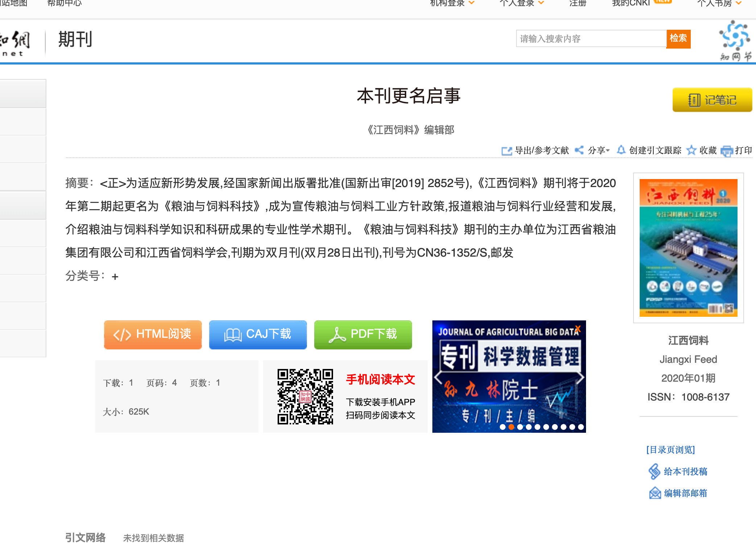Click the editorial mailbox envelope icon

(x=655, y=493)
